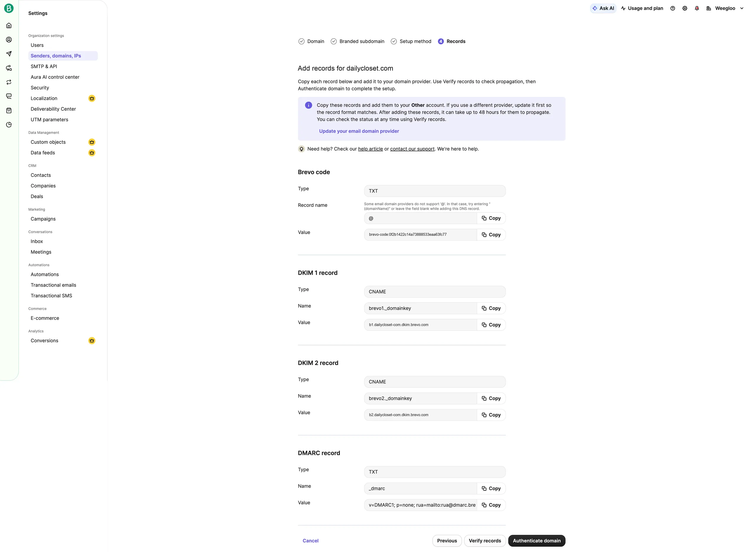Image resolution: width=756 pixels, height=552 pixels.
Task: Click the DKIM 1 CNAME type field
Action: (x=435, y=292)
